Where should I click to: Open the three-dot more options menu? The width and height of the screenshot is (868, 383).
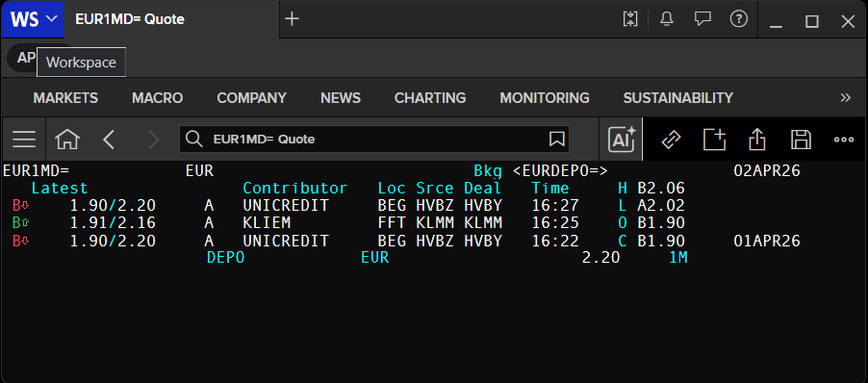(x=844, y=140)
